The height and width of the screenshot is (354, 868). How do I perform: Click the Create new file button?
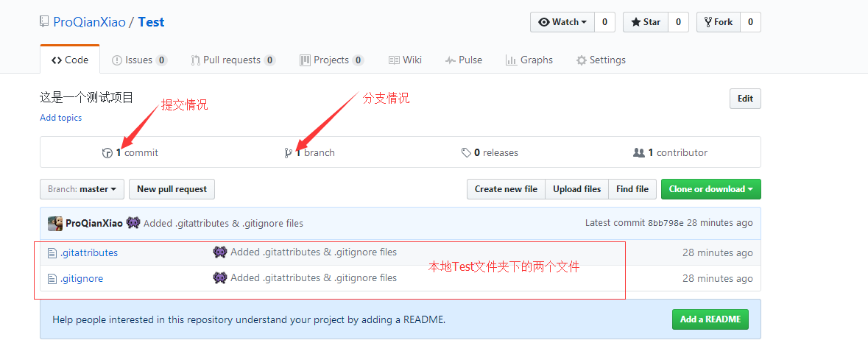point(506,189)
